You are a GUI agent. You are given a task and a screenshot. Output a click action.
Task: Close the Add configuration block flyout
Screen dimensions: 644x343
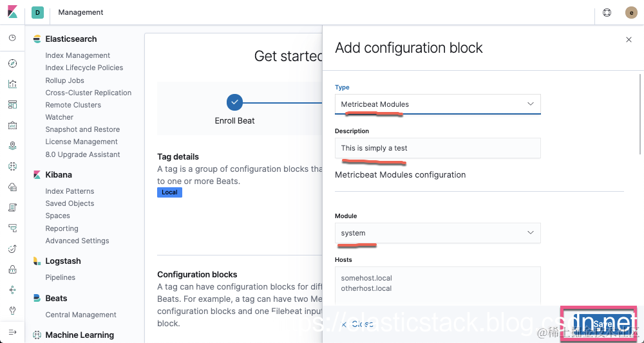point(629,40)
